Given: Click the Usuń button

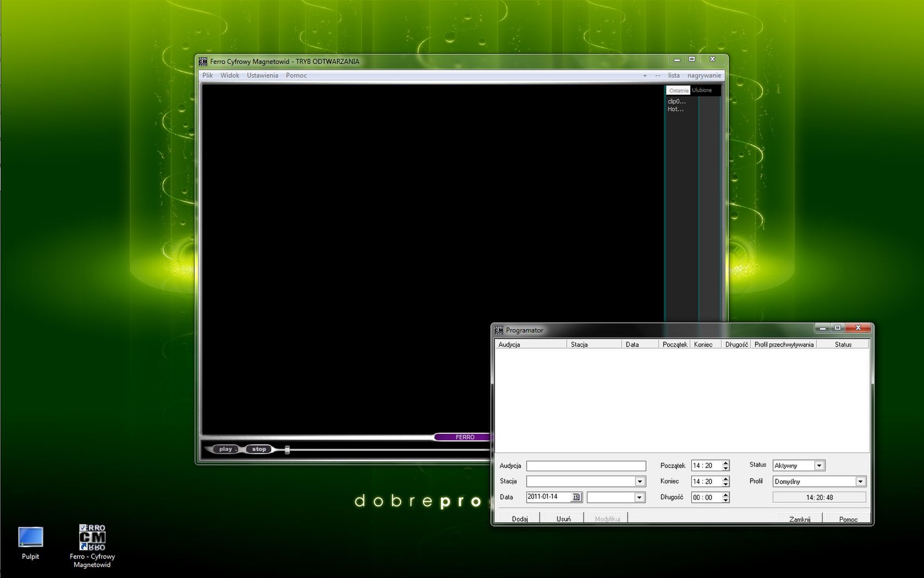Looking at the screenshot, I should coord(563,519).
